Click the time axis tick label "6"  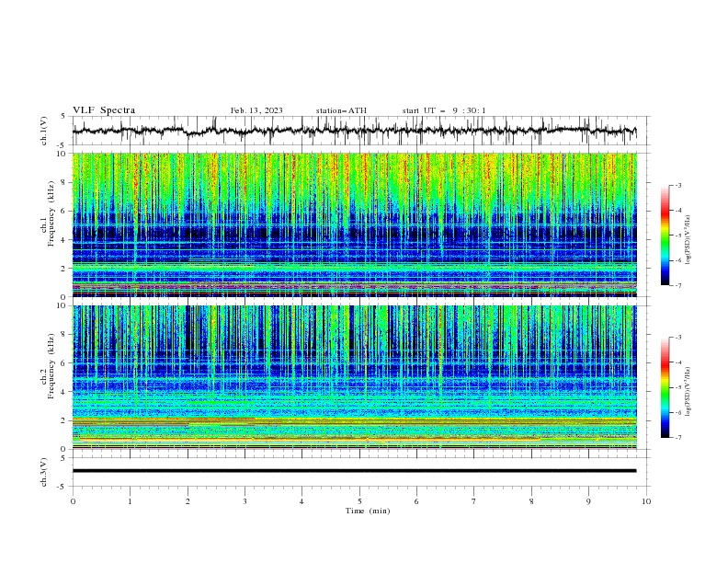tap(416, 501)
